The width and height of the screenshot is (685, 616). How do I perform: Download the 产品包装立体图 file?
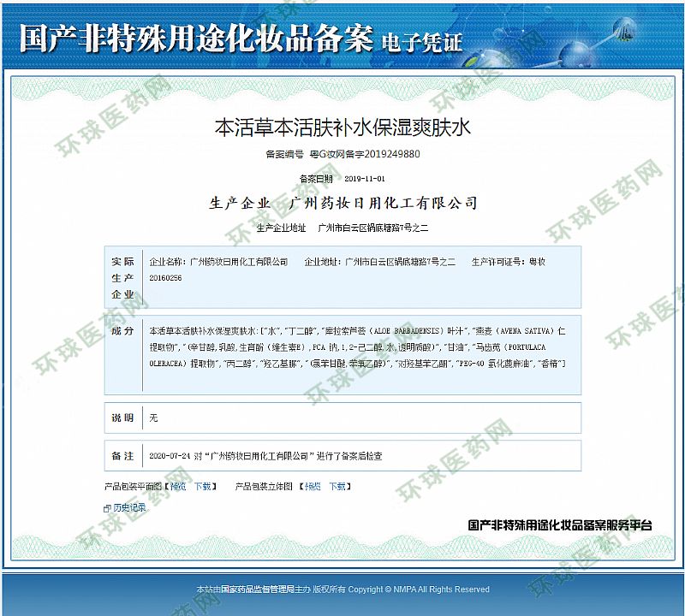pos(338,486)
